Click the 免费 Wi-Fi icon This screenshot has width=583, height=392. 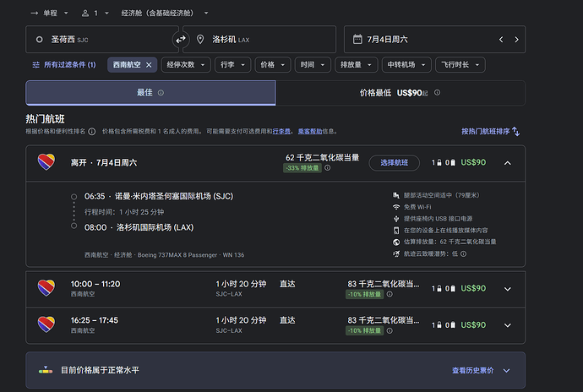pyautogui.click(x=396, y=207)
